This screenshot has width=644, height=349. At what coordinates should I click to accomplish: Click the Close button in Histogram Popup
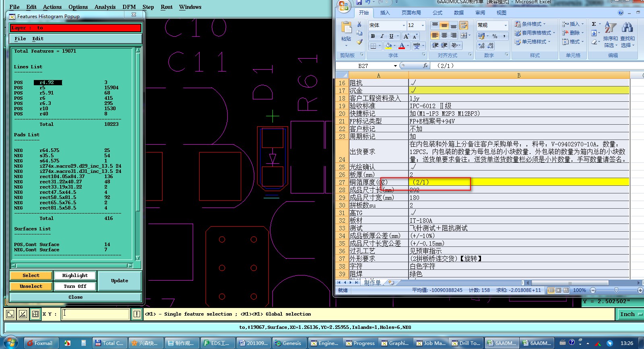[75, 297]
